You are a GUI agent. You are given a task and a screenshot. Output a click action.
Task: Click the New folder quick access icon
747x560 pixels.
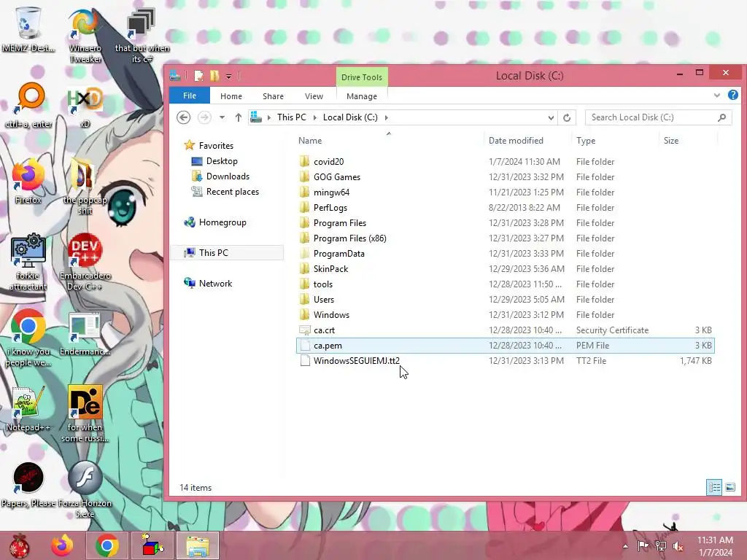point(214,76)
